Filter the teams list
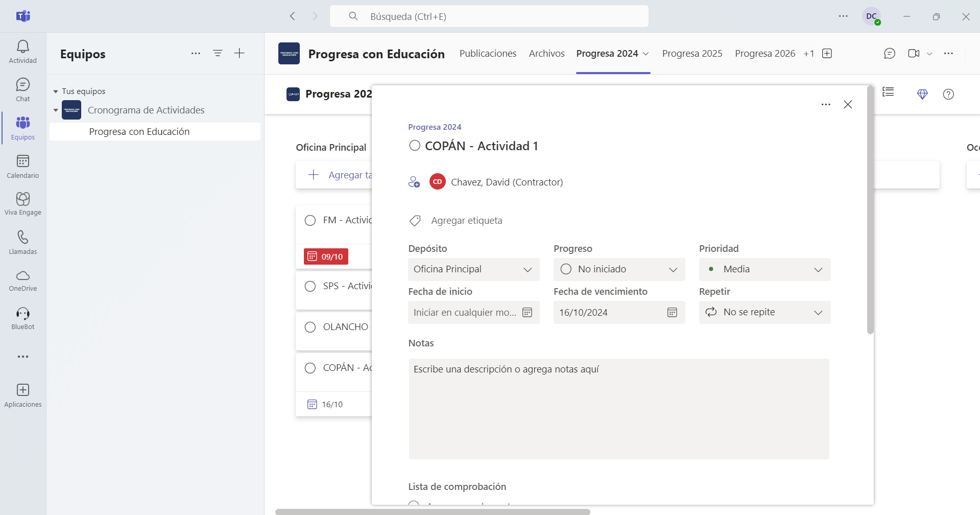The width and height of the screenshot is (980, 515). 218,53
